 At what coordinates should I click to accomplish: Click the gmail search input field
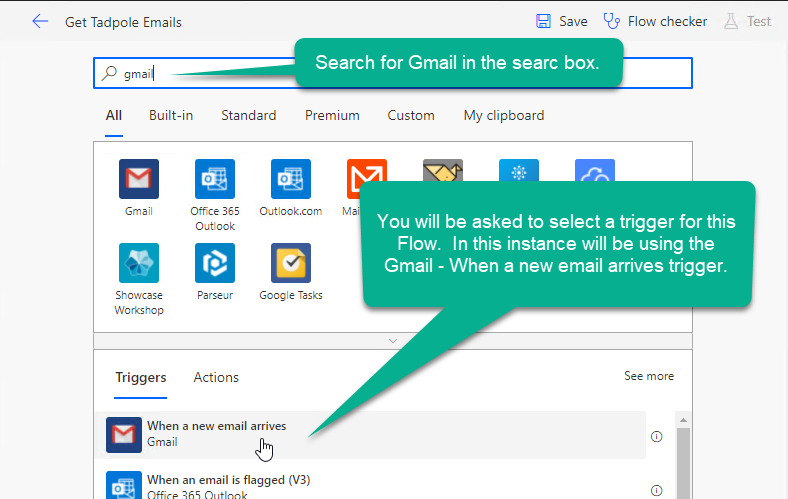pyautogui.click(x=392, y=73)
